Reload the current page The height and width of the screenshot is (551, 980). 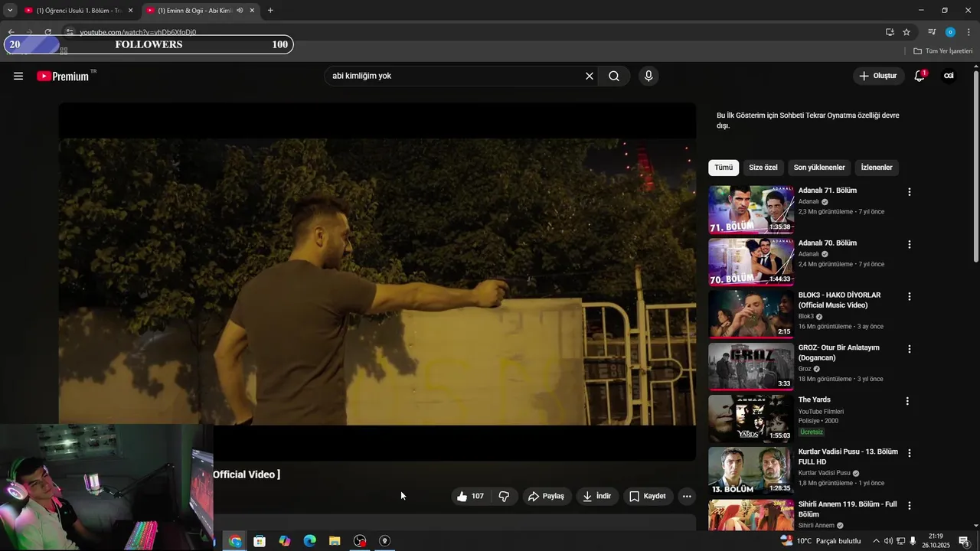(x=47, y=32)
